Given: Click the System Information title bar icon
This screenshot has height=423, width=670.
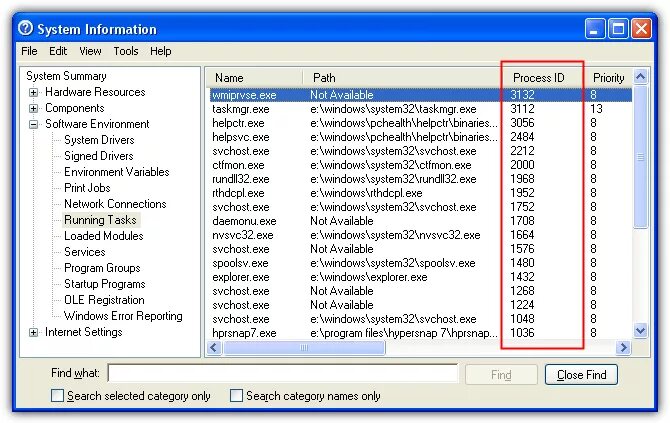Looking at the screenshot, I should 26,28.
